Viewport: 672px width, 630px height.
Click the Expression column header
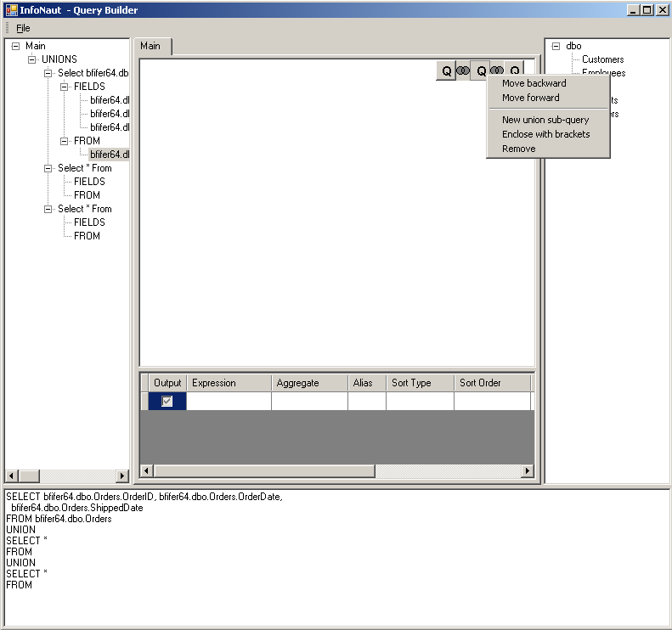point(229,383)
